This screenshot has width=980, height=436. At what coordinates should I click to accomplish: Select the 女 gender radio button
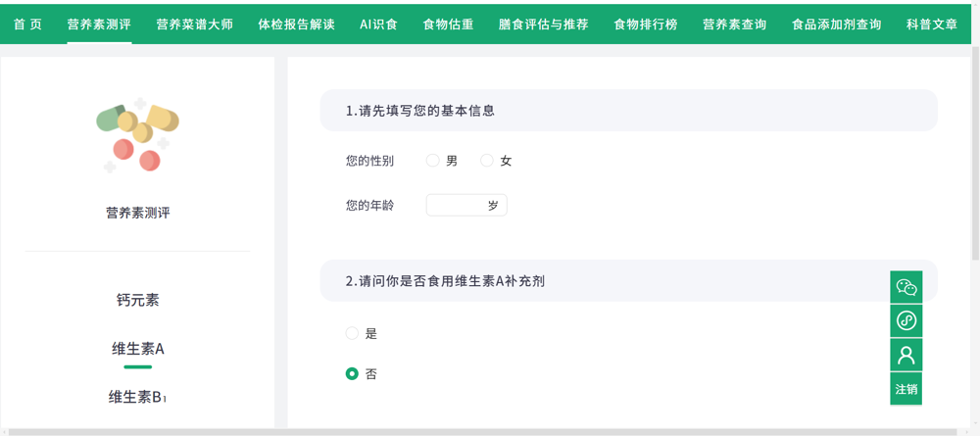click(487, 161)
